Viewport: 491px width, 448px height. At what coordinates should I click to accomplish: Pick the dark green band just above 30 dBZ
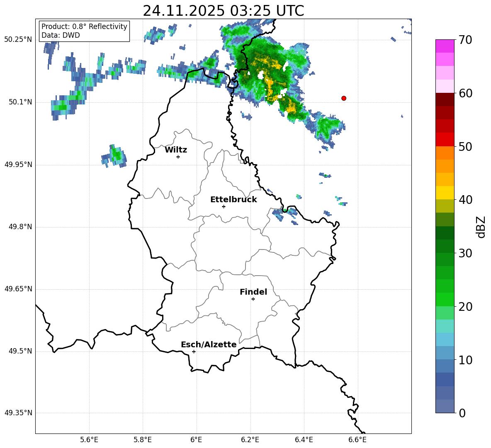(x=445, y=246)
